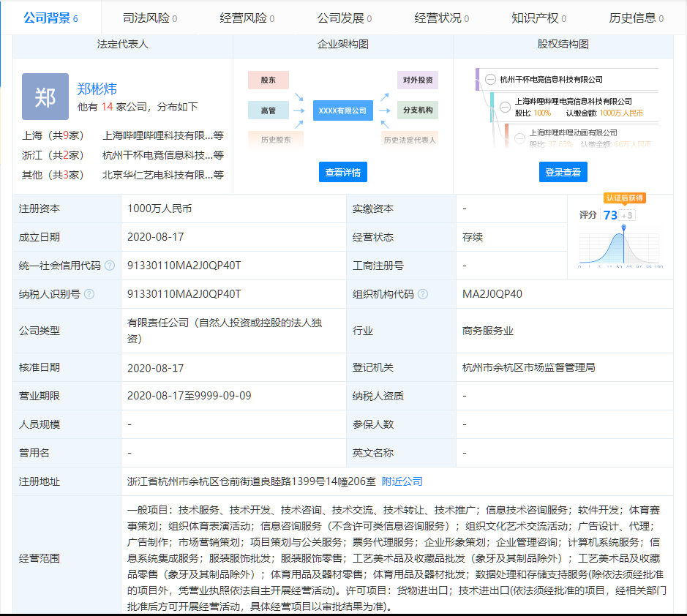Collapse 杭州干杯电竞信息科技有限公司 tree node
The image size is (687, 616).
[490, 79]
